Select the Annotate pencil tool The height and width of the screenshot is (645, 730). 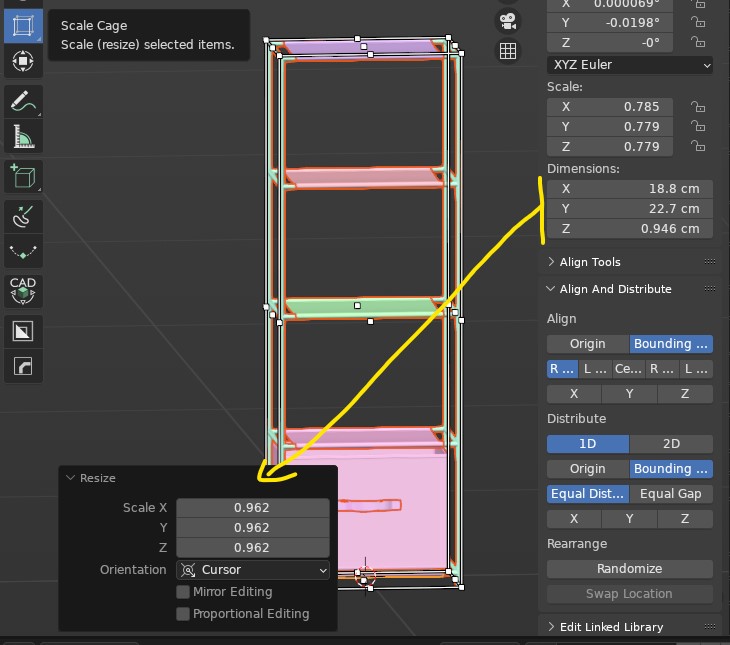point(23,102)
